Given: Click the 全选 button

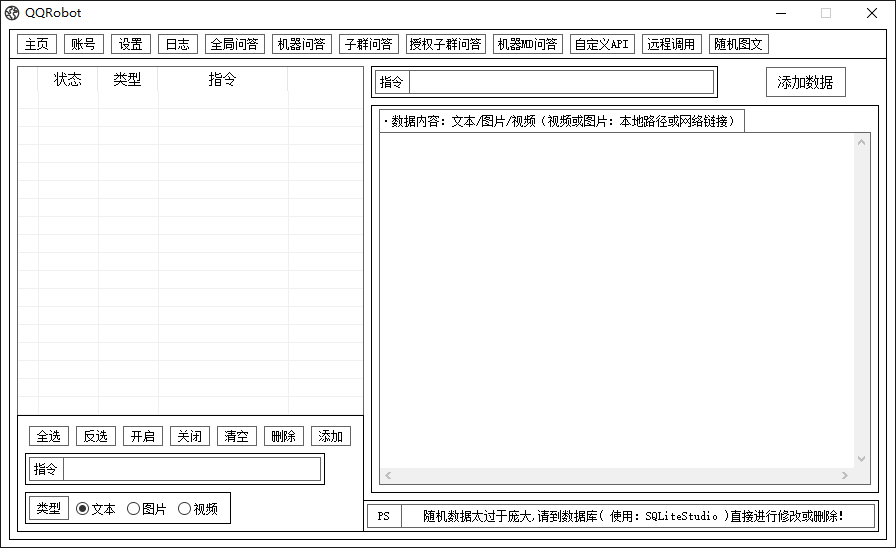Looking at the screenshot, I should 48,436.
